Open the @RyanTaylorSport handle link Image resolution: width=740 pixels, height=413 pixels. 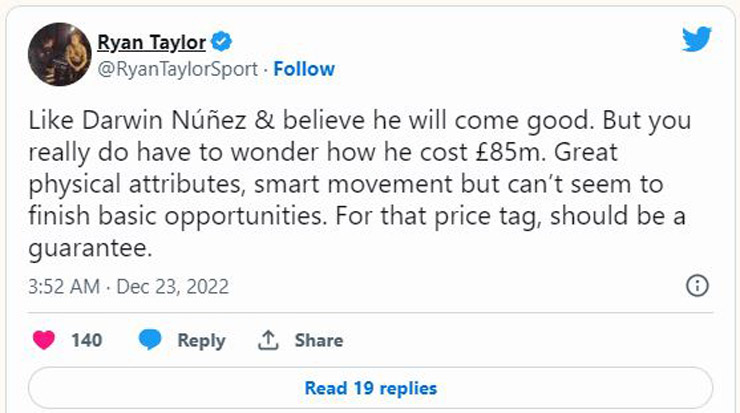coord(176,69)
